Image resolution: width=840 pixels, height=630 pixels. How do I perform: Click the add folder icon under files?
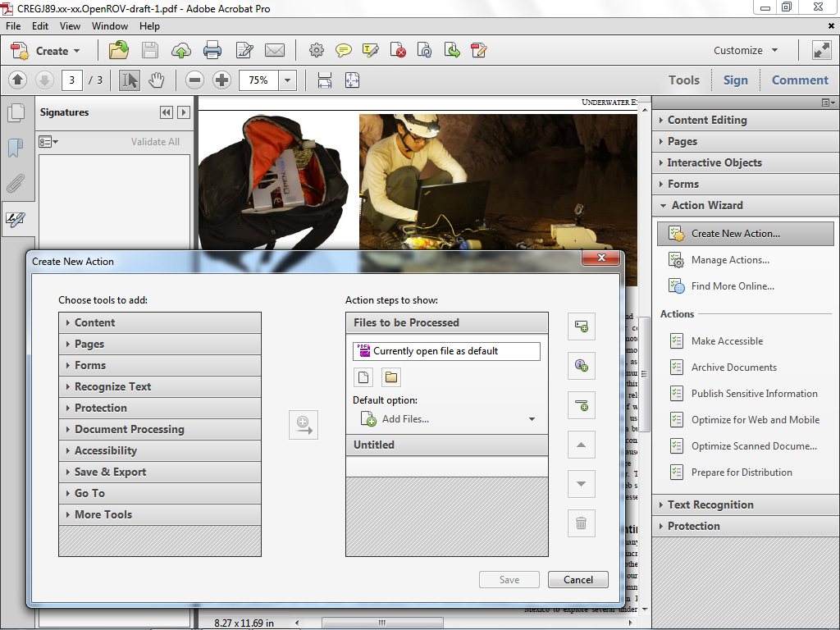[x=391, y=377]
